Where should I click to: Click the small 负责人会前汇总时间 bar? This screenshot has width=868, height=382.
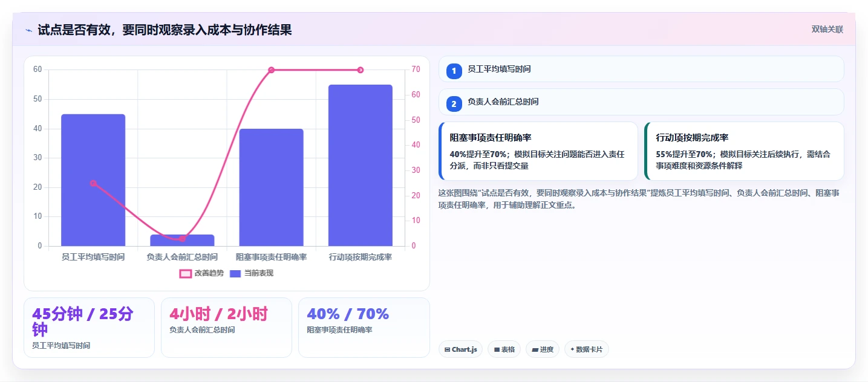182,240
